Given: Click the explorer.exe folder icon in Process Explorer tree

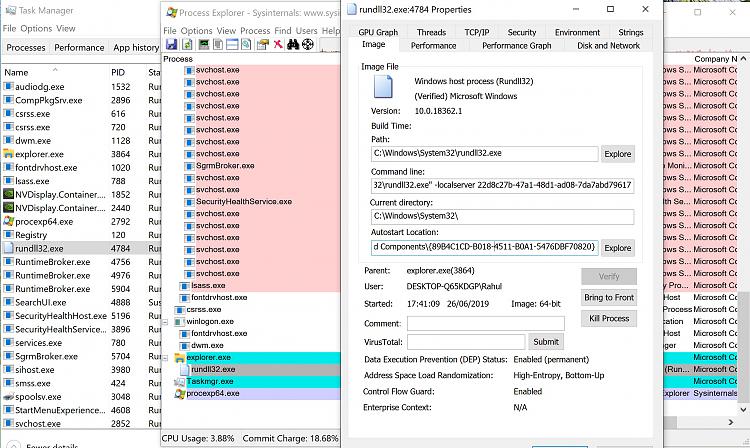Looking at the screenshot, I should [180, 358].
